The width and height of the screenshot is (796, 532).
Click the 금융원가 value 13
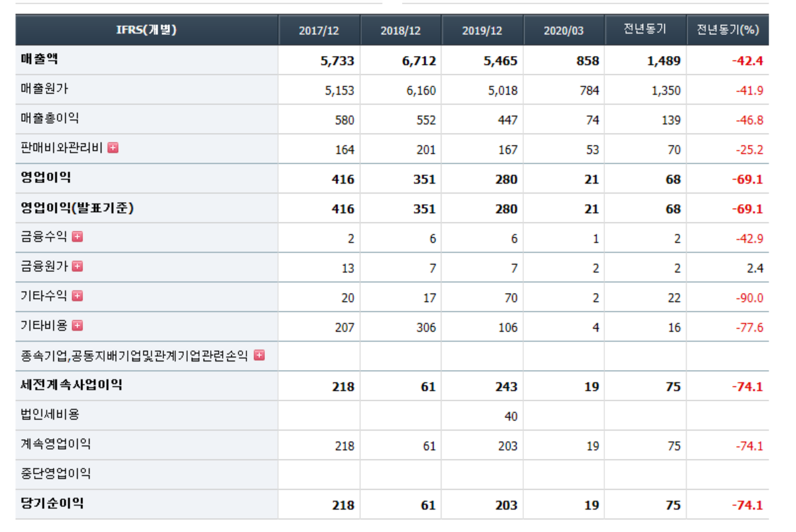[x=347, y=269]
